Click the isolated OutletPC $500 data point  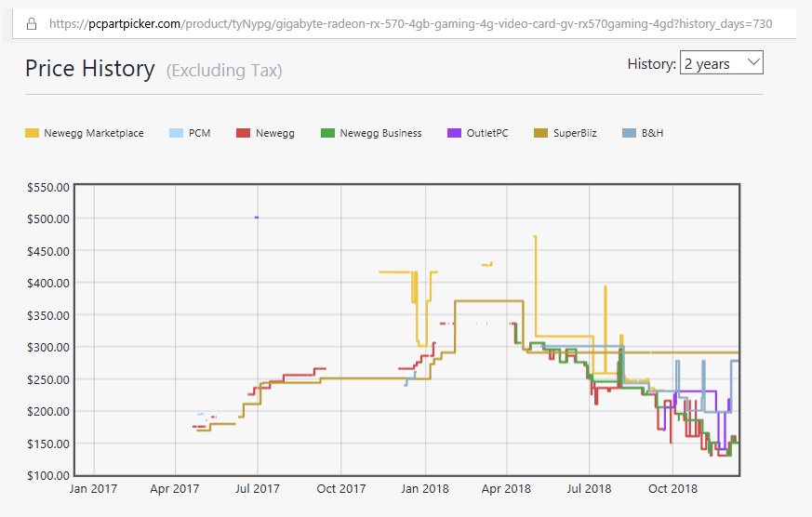pos(257,218)
